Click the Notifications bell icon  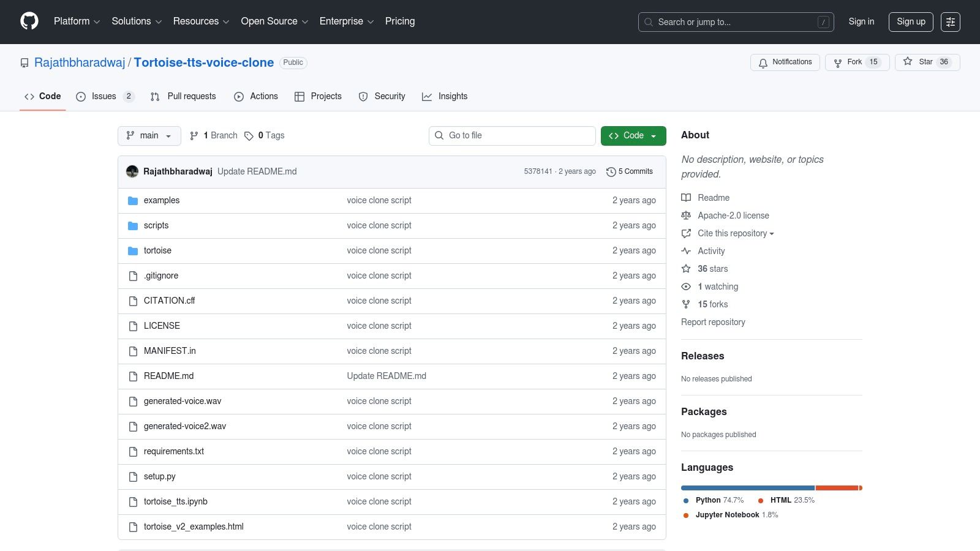click(x=763, y=62)
